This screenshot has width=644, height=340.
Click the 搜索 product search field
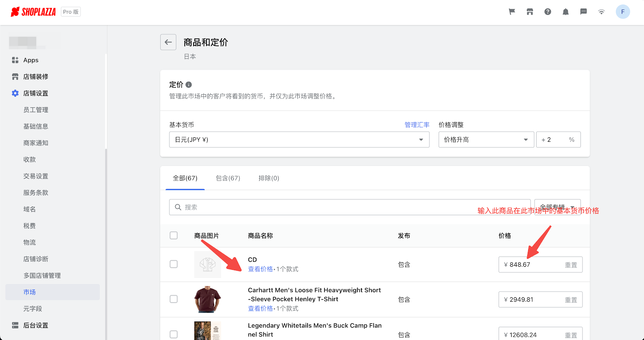coord(349,207)
